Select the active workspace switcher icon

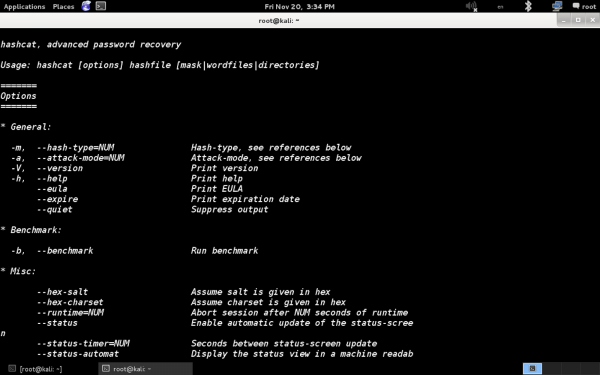coord(532,368)
